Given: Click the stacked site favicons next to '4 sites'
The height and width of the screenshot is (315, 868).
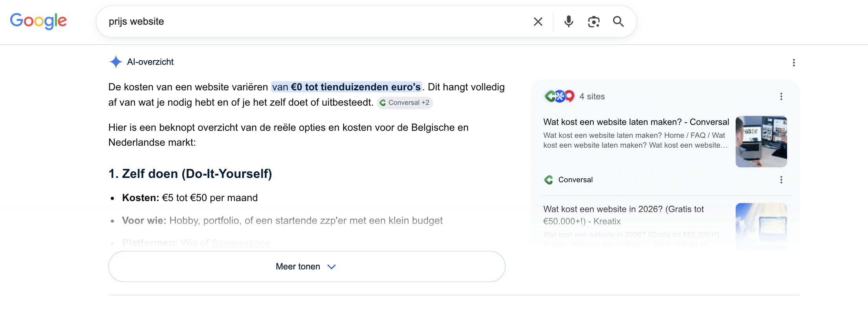Looking at the screenshot, I should [x=559, y=96].
